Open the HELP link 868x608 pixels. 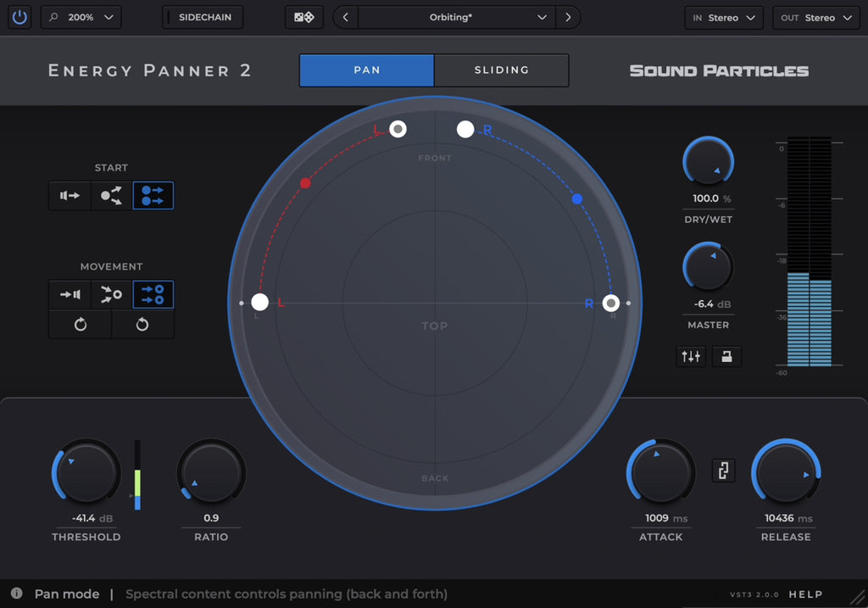coord(805,594)
